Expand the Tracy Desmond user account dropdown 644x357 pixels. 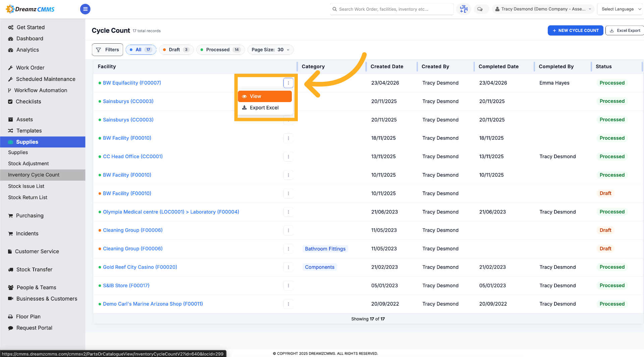pyautogui.click(x=543, y=9)
